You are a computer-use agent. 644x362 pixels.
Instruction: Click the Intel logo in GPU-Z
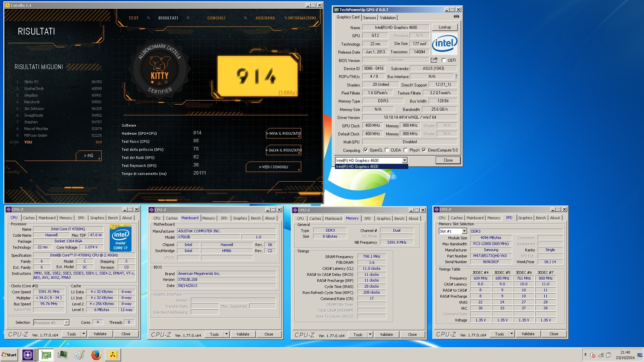tap(444, 44)
